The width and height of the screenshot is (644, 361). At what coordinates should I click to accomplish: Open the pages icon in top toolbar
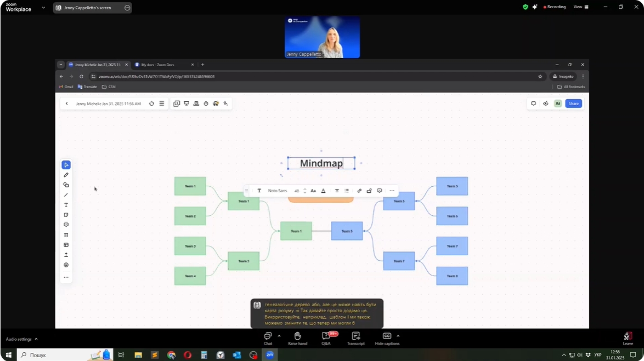point(177,104)
